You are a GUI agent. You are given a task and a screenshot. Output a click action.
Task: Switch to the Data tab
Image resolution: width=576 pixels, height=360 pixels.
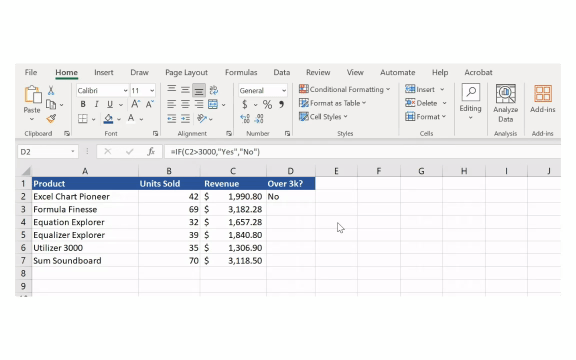[x=282, y=72]
